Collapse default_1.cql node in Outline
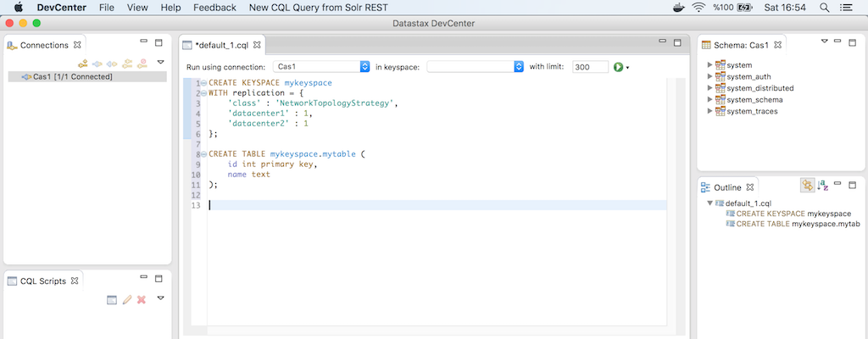 710,203
